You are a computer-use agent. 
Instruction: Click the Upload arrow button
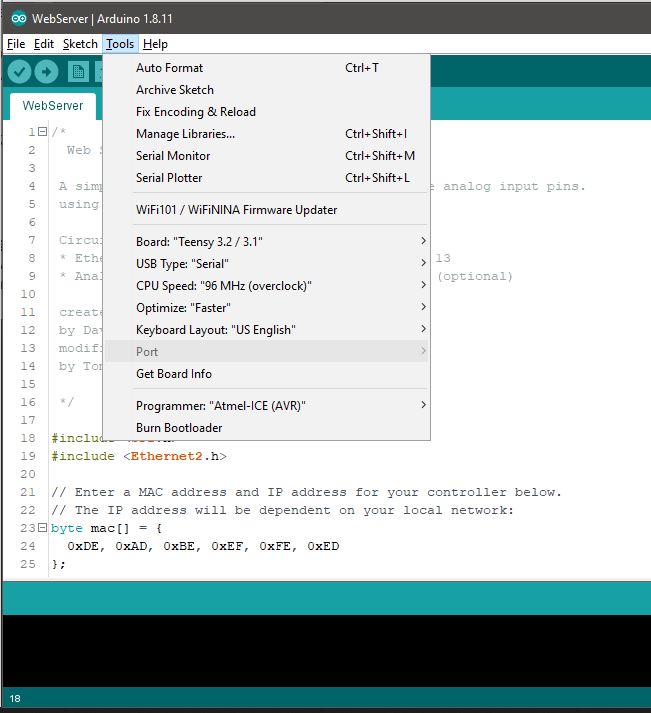46,71
